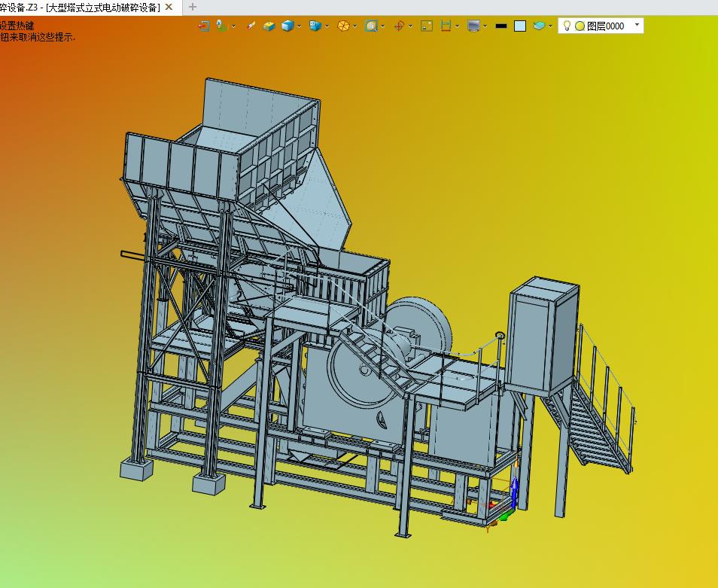
Task: Click the red crosshair target icon
Action: tap(399, 26)
